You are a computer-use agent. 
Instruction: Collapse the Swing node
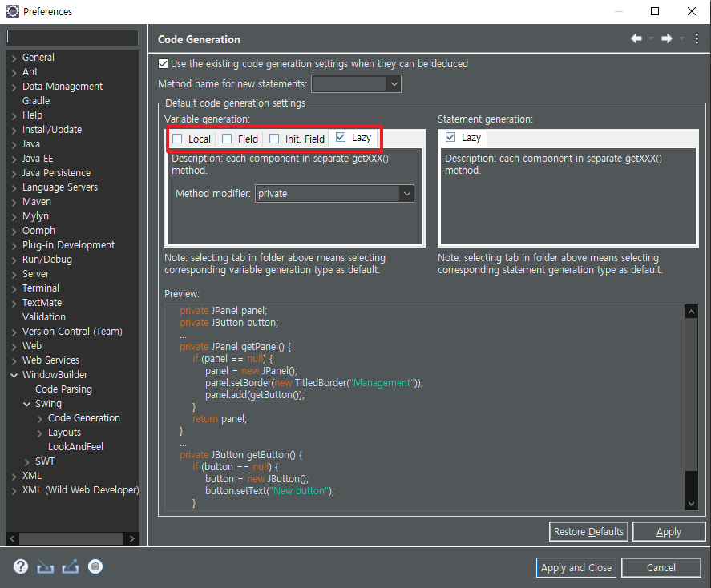(26, 404)
